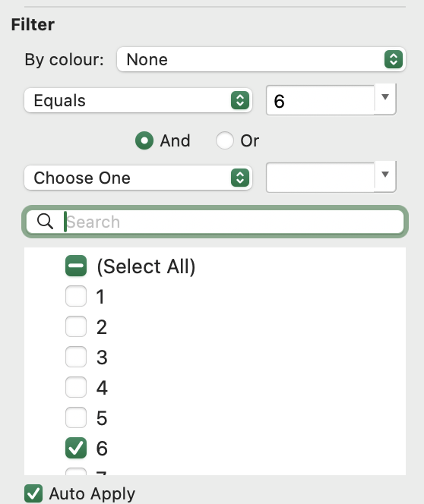Screen dimensions: 424x504
Task: Check the box for value 2
Action: 76,326
